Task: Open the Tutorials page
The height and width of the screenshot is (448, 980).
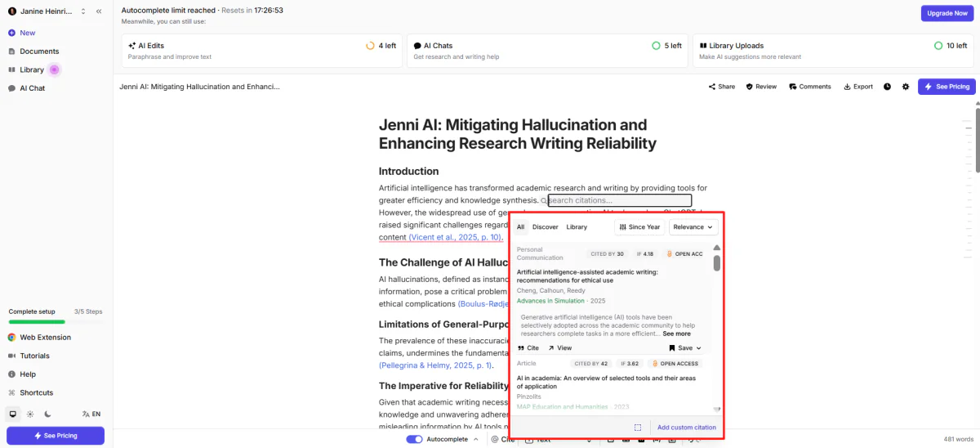Action: (x=34, y=356)
